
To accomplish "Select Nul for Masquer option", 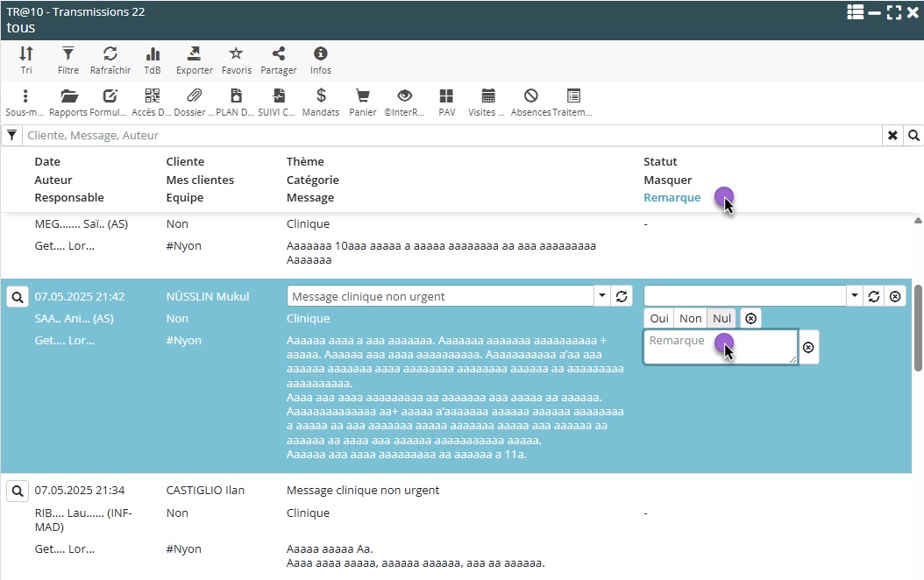I will [x=721, y=319].
